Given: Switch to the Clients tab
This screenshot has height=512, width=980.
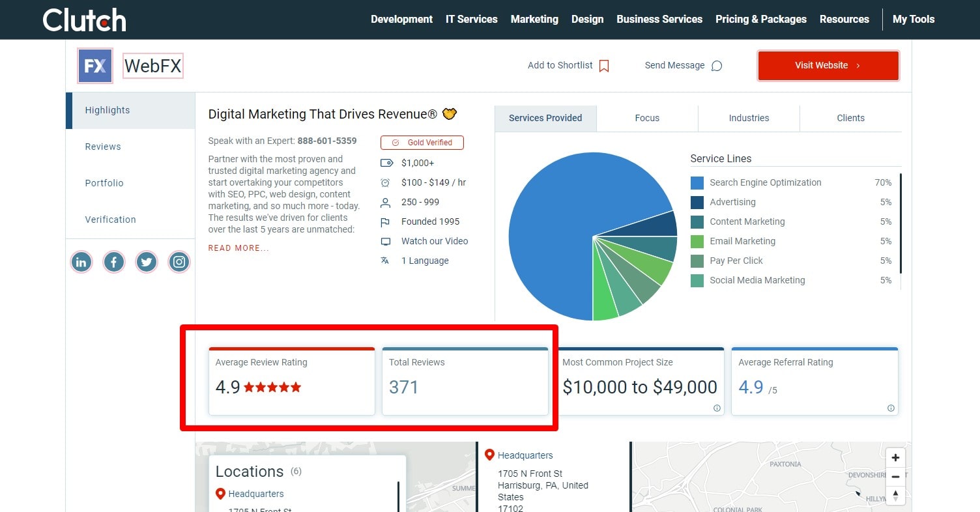Looking at the screenshot, I should click(850, 119).
